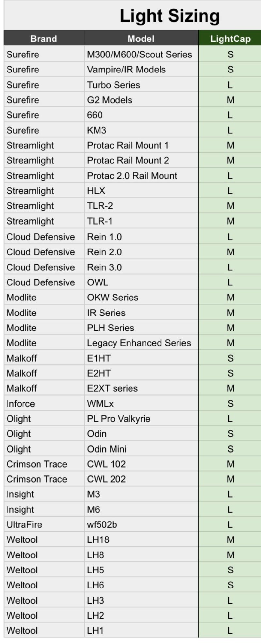Select the PL Pro Valkyrie cell

tap(118, 419)
